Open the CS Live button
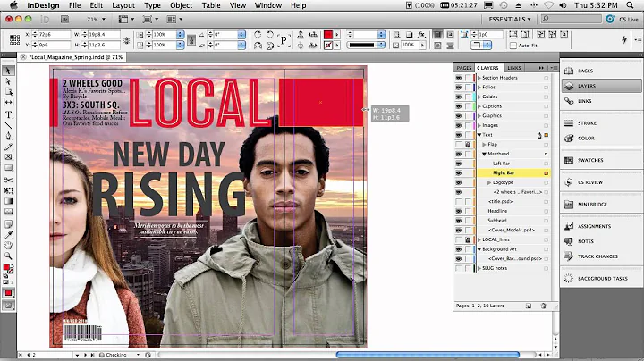Screen dimensions: 644x361 [623, 20]
